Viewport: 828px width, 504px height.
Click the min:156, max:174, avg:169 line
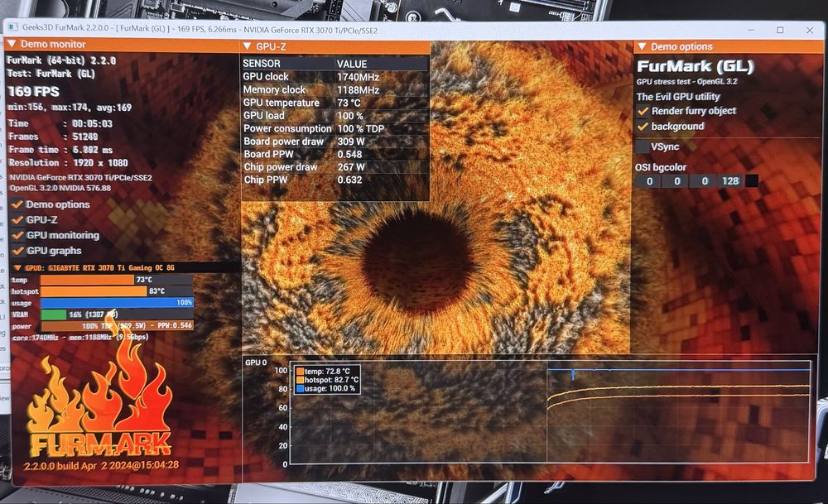70,108
